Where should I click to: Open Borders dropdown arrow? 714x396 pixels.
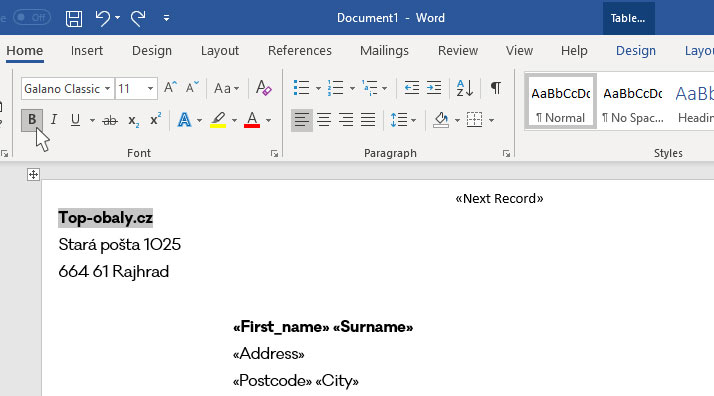click(491, 121)
